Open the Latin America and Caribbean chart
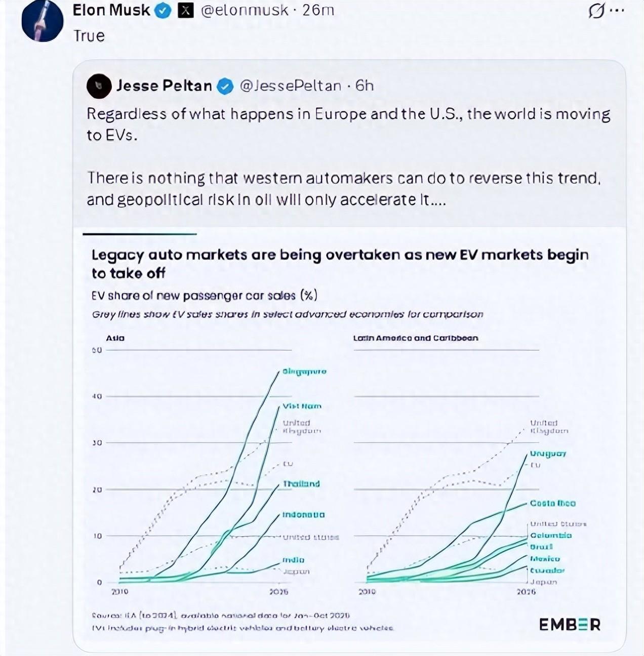 point(446,466)
